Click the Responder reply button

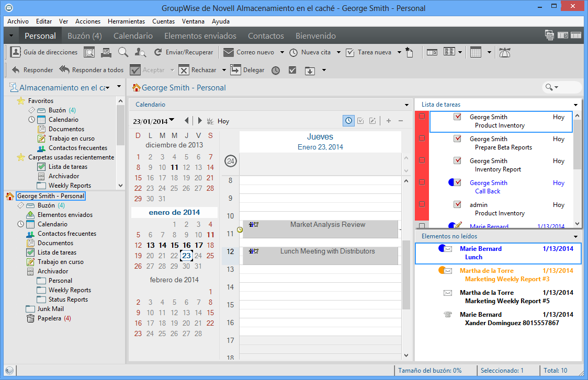coord(32,70)
